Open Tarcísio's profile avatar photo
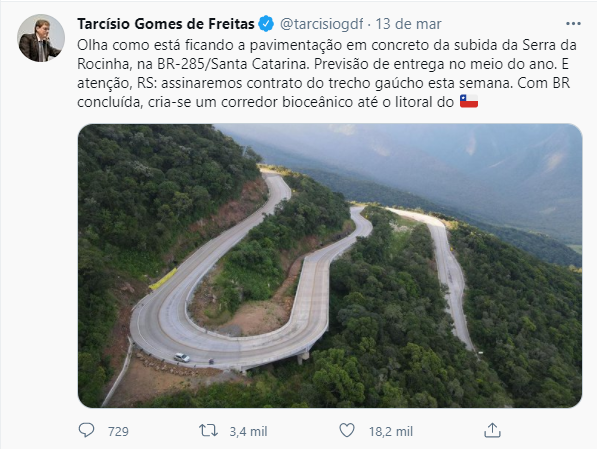The width and height of the screenshot is (597, 449). point(41,38)
